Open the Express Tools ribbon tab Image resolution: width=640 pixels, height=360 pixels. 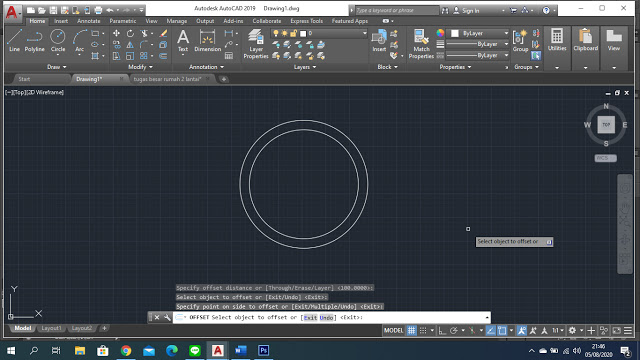coord(307,21)
